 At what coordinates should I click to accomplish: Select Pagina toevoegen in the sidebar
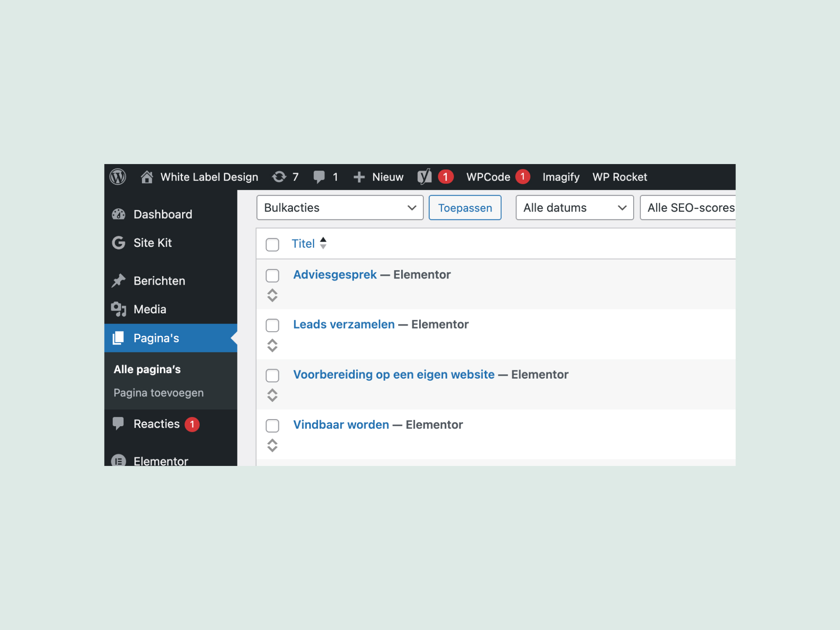coord(158,393)
